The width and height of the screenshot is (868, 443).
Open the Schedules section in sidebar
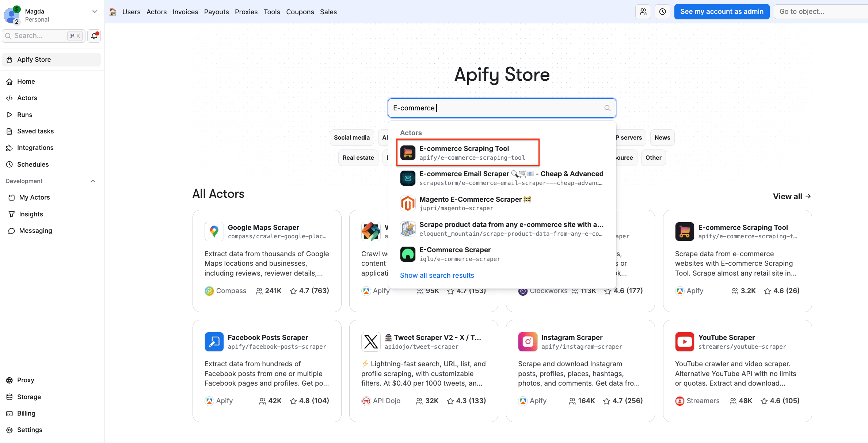(x=33, y=164)
